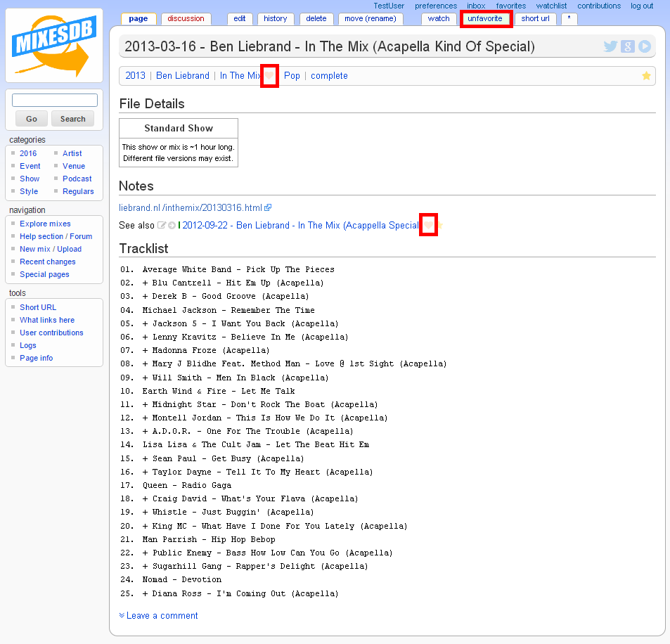Share mix on Twitter
The width and height of the screenshot is (670, 644).
click(610, 46)
